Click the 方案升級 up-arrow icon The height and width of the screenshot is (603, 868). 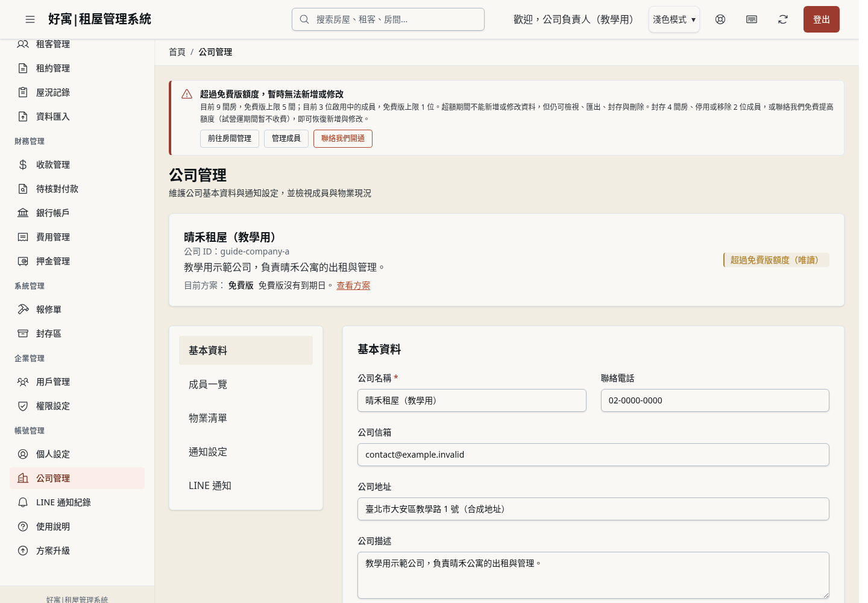tap(23, 551)
